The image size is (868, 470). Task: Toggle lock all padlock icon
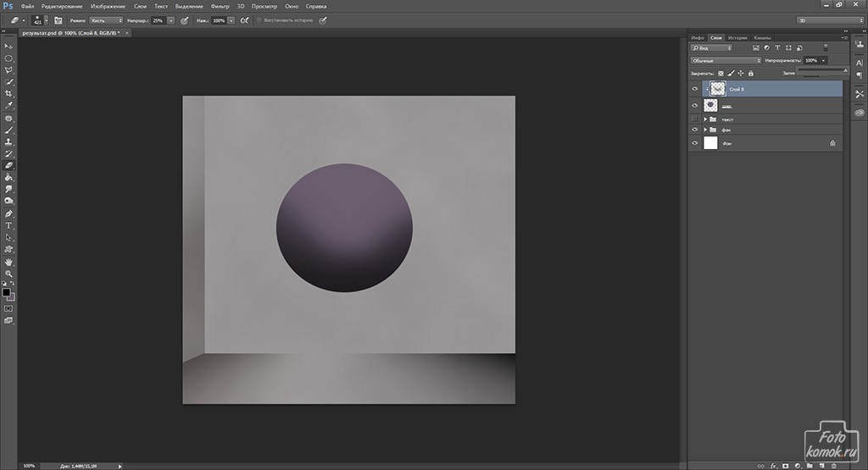751,73
